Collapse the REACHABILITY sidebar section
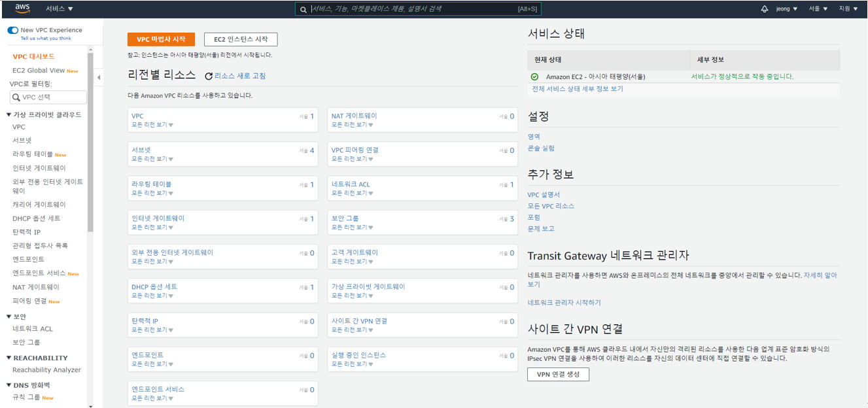Viewport: 868px width, 408px height. (9, 358)
